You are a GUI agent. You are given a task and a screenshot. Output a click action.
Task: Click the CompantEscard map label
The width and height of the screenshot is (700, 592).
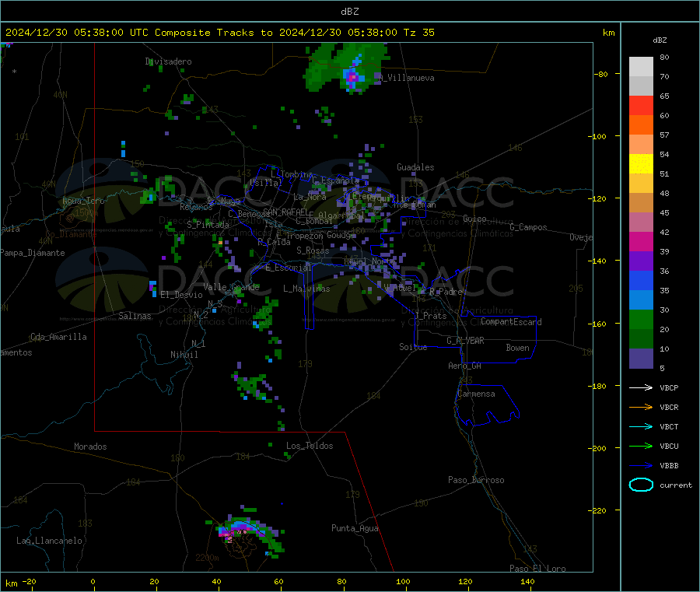point(511,322)
